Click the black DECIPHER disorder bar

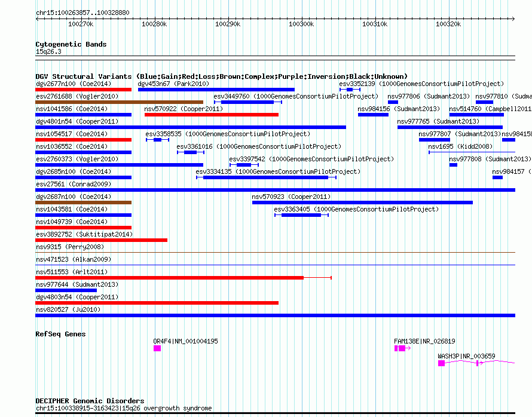275,413
